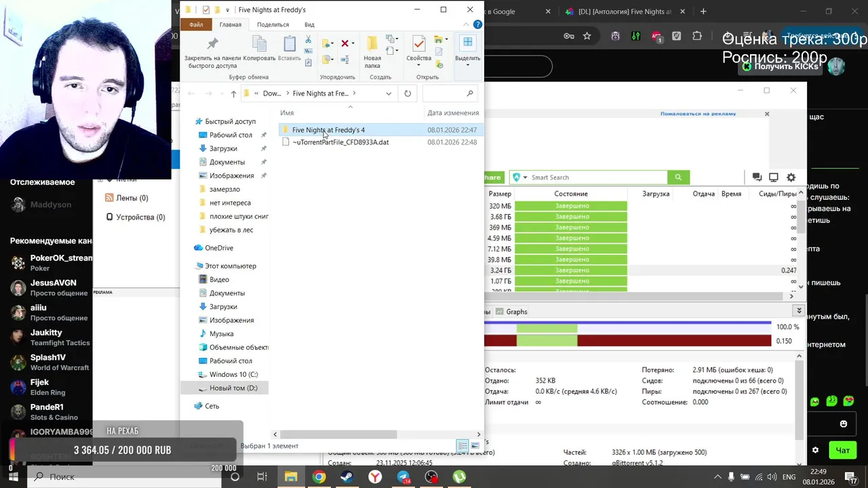Open Свойства dropdown arrow
Image resolution: width=868 pixels, height=488 pixels.
(x=418, y=65)
